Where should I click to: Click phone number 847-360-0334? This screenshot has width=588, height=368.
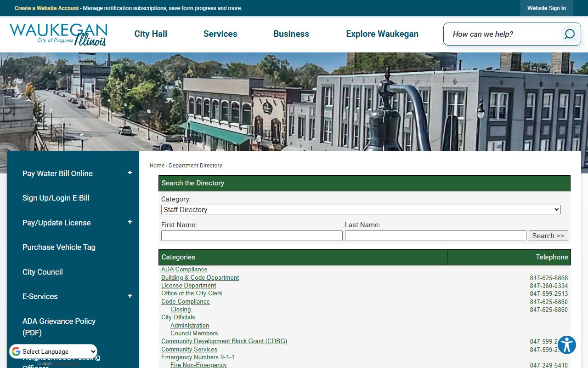click(x=549, y=286)
